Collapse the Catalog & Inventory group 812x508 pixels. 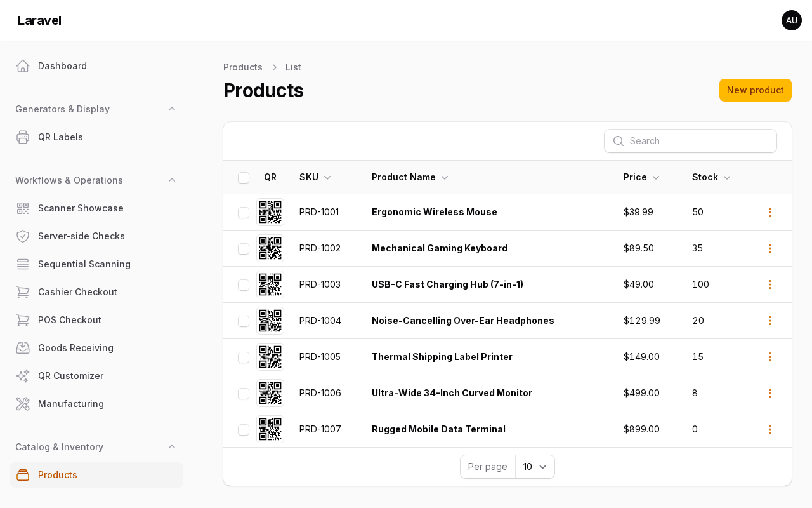tap(172, 447)
